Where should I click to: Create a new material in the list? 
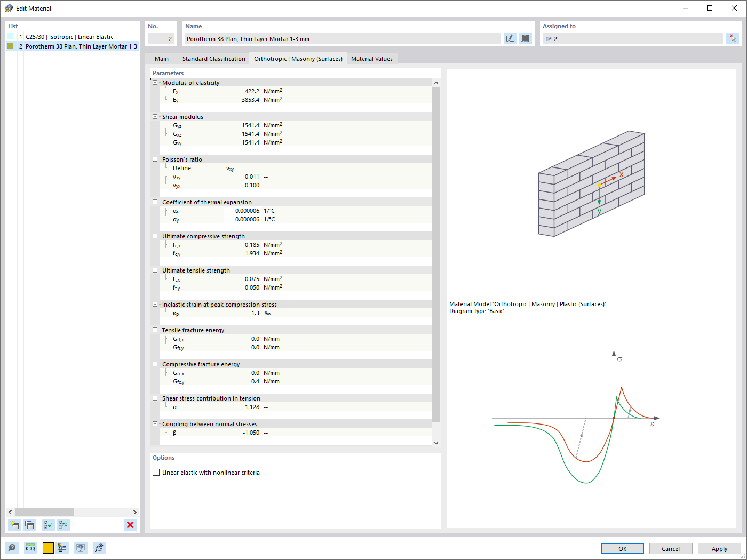pyautogui.click(x=14, y=525)
